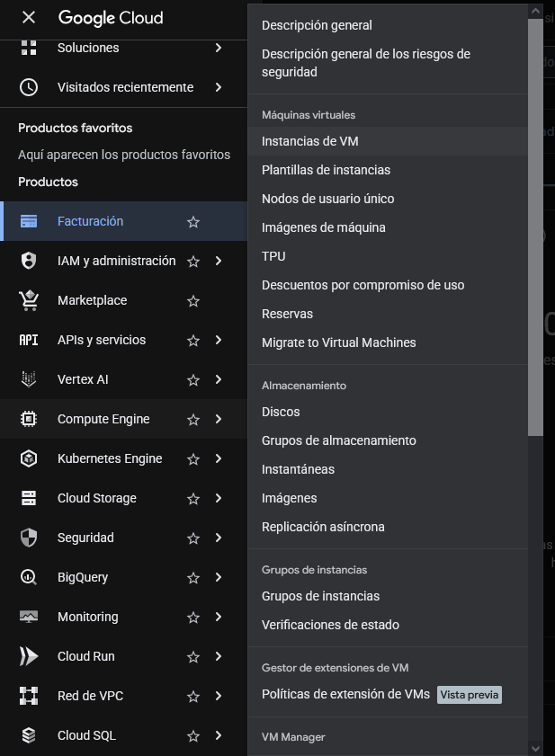555x756 pixels.
Task: Click the Vertex AI icon
Action: (29, 379)
